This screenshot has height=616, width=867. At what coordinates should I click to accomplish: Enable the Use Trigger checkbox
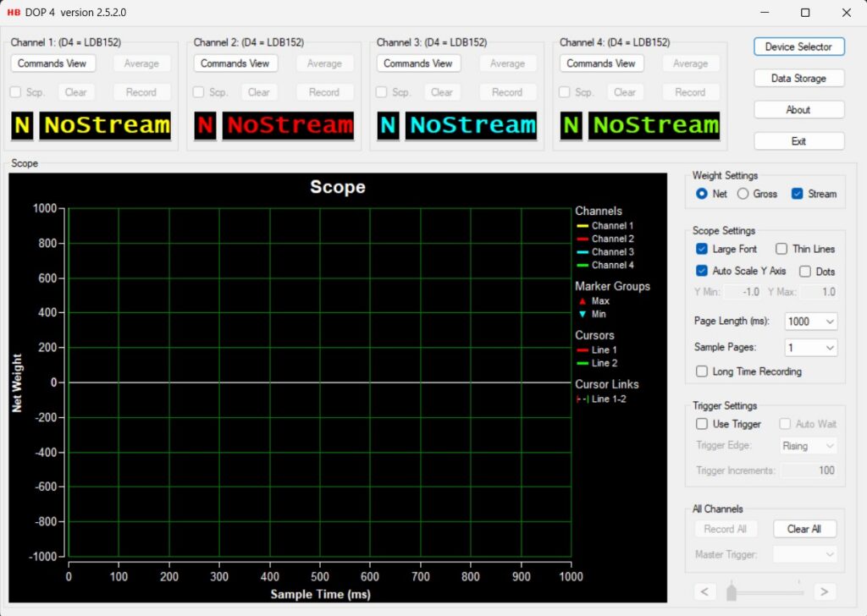point(701,424)
